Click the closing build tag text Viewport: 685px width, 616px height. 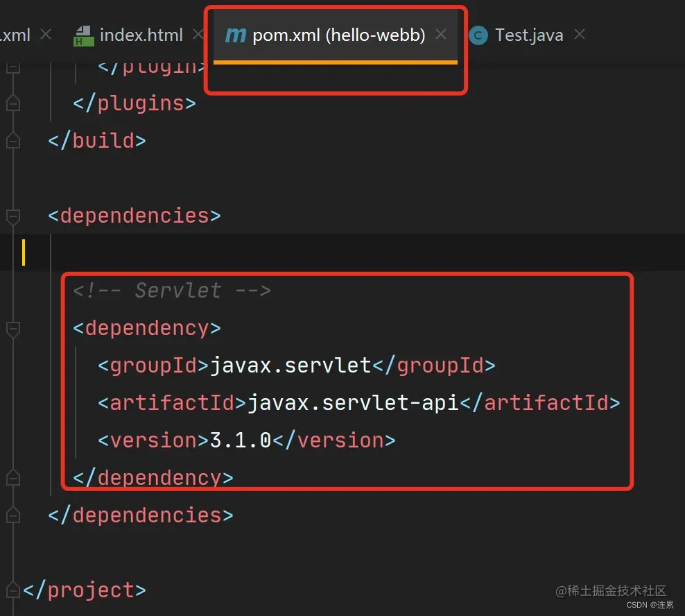point(96,141)
